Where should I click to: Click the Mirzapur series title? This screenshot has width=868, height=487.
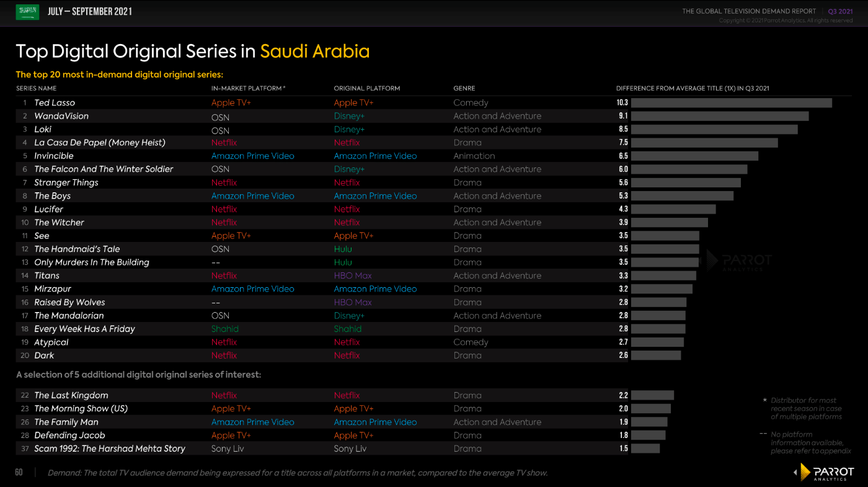53,289
